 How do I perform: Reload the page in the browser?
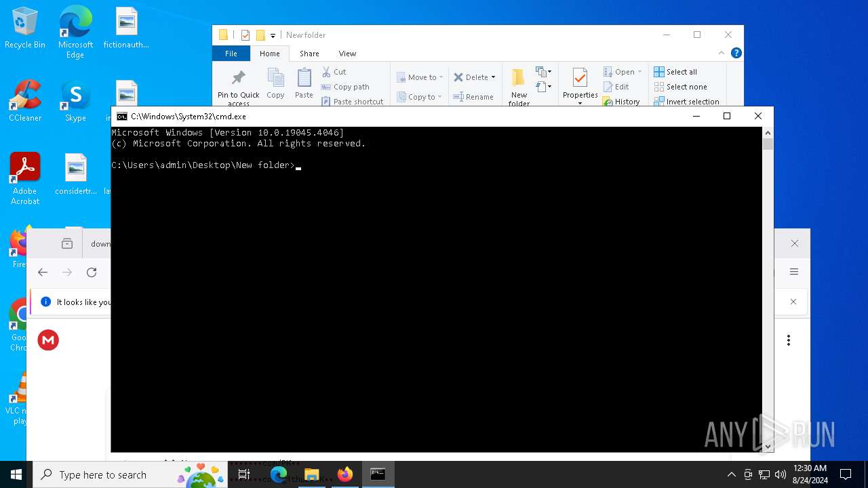[92, 272]
